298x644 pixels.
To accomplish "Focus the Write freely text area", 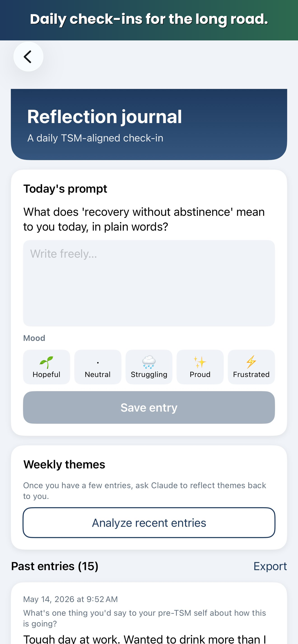I will pyautogui.click(x=149, y=283).
